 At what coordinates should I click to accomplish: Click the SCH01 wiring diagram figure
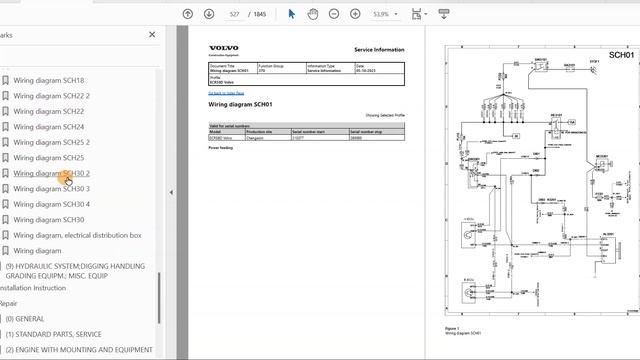coord(542,180)
